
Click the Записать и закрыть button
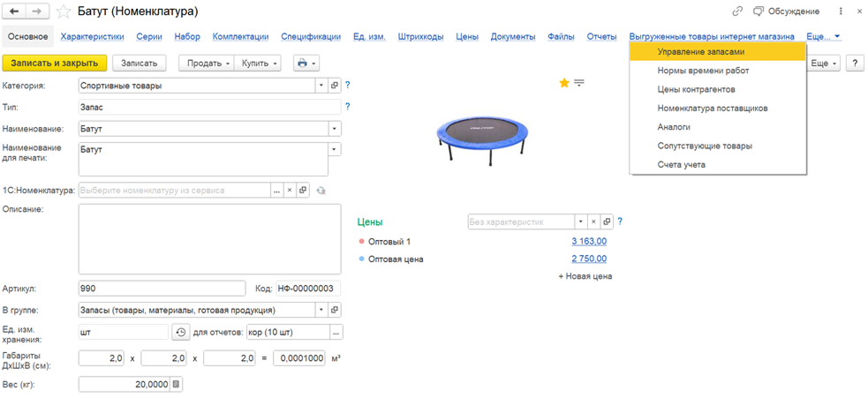(x=54, y=64)
